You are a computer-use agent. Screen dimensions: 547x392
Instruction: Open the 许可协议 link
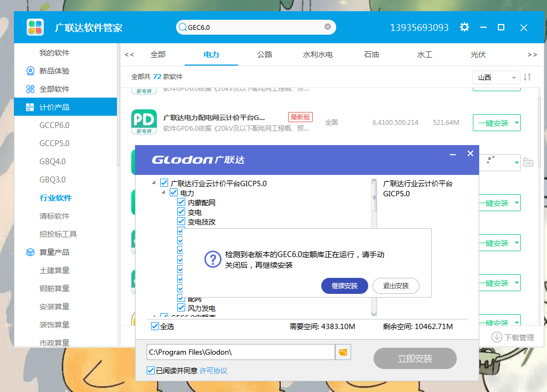point(213,371)
